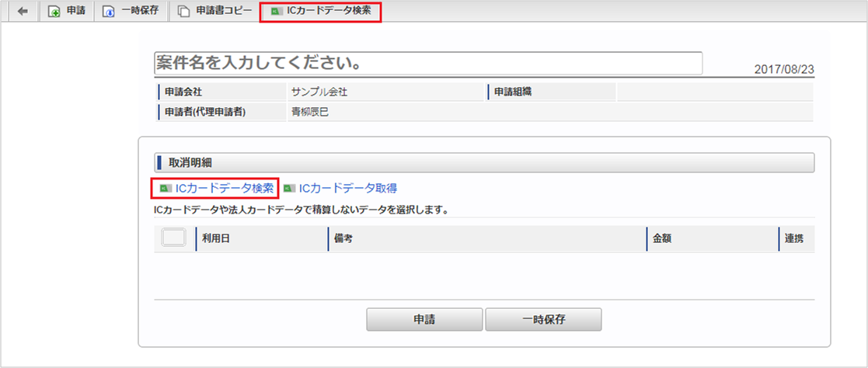Click the サンプル会社 company value
The image size is (868, 368).
pyautogui.click(x=319, y=92)
